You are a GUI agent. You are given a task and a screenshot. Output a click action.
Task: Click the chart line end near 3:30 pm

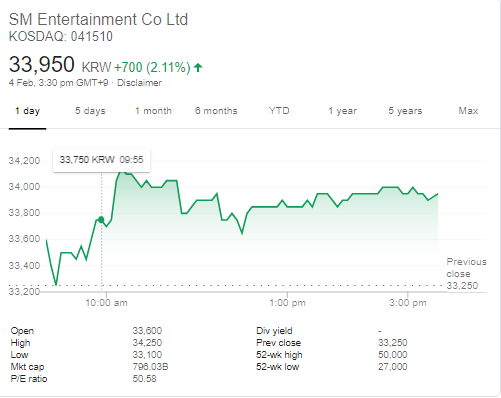[437, 194]
